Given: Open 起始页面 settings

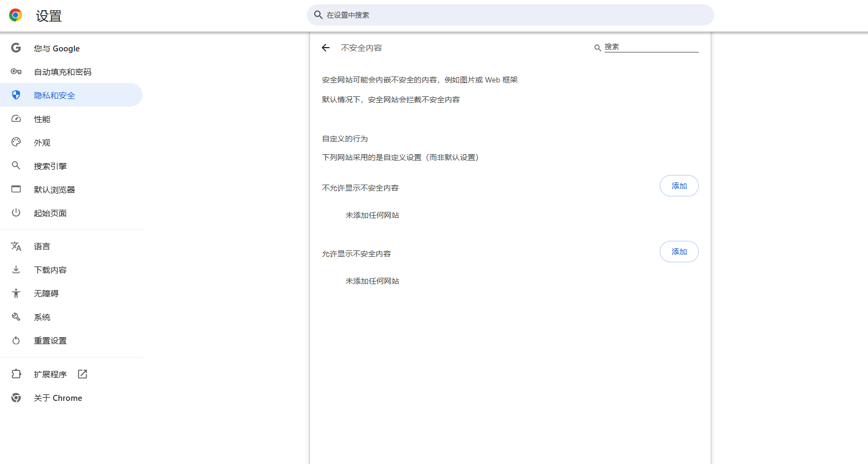Looking at the screenshot, I should pyautogui.click(x=71, y=213).
